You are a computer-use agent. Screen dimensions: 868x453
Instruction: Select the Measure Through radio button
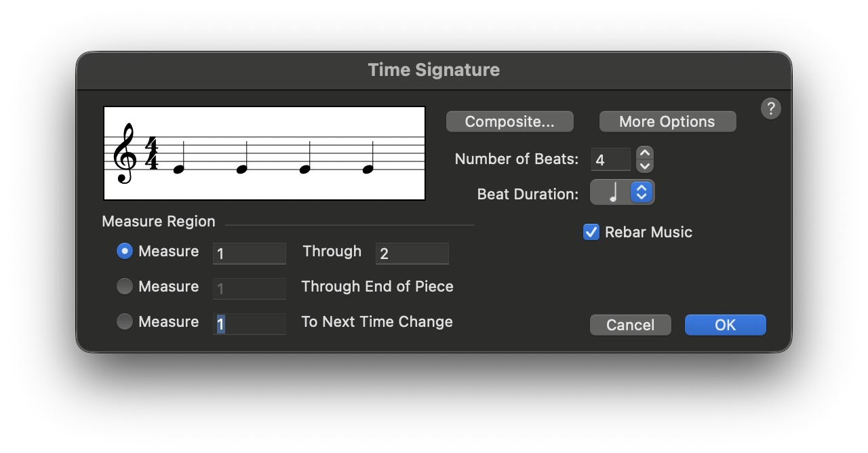click(125, 252)
